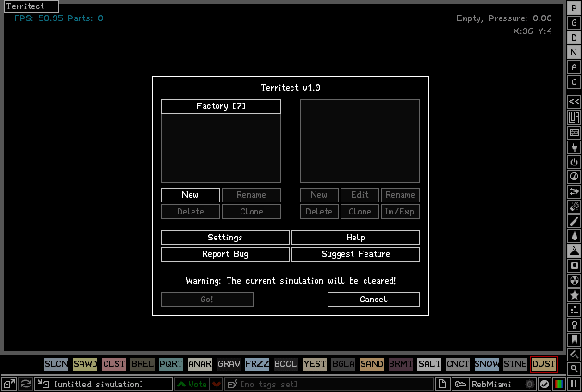Screen dimensions: 582x392
Task: Toggle the A ambient heat button
Action: (574, 67)
